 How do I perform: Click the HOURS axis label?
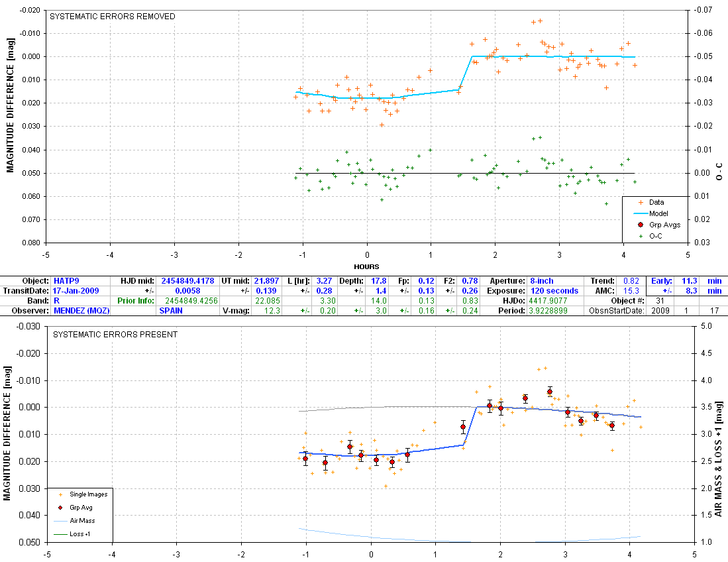coord(366,266)
